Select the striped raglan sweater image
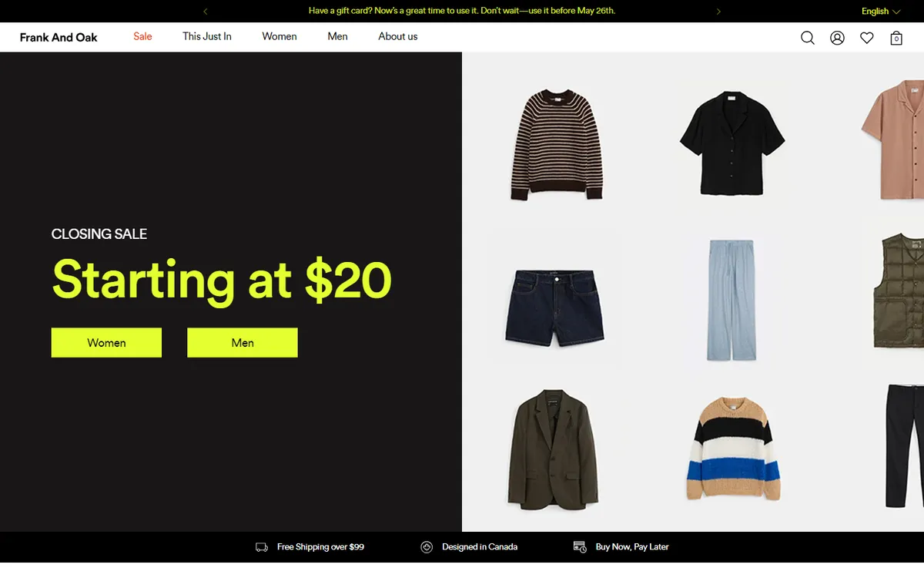 pyautogui.click(x=555, y=145)
